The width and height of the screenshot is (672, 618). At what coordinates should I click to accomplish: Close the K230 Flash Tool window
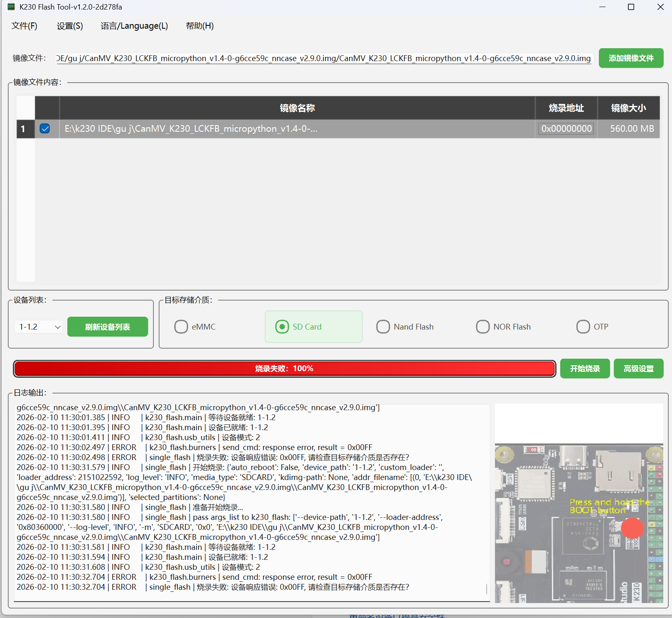point(660,7)
